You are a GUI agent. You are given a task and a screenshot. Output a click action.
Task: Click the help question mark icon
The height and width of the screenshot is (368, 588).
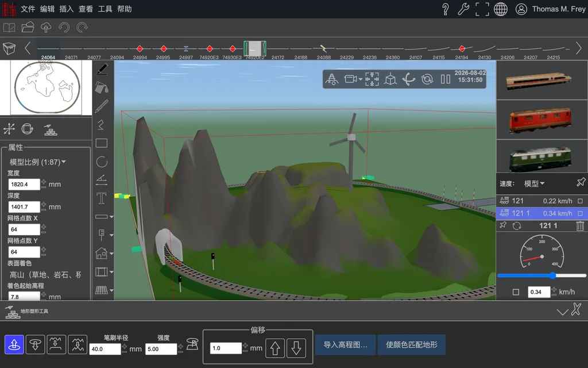point(446,9)
